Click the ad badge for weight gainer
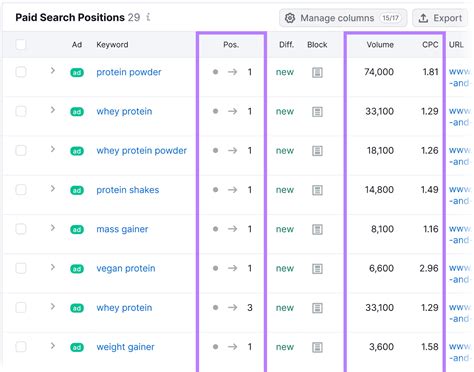Viewport: 474px width, 372px height. (x=77, y=347)
